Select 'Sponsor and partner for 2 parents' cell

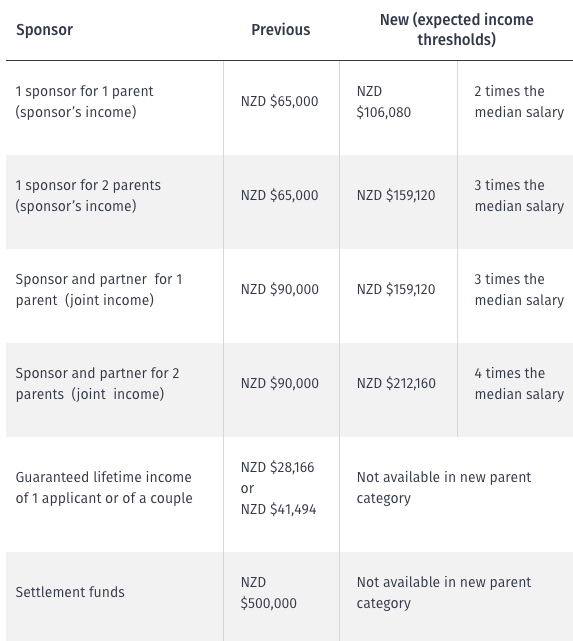click(97, 383)
